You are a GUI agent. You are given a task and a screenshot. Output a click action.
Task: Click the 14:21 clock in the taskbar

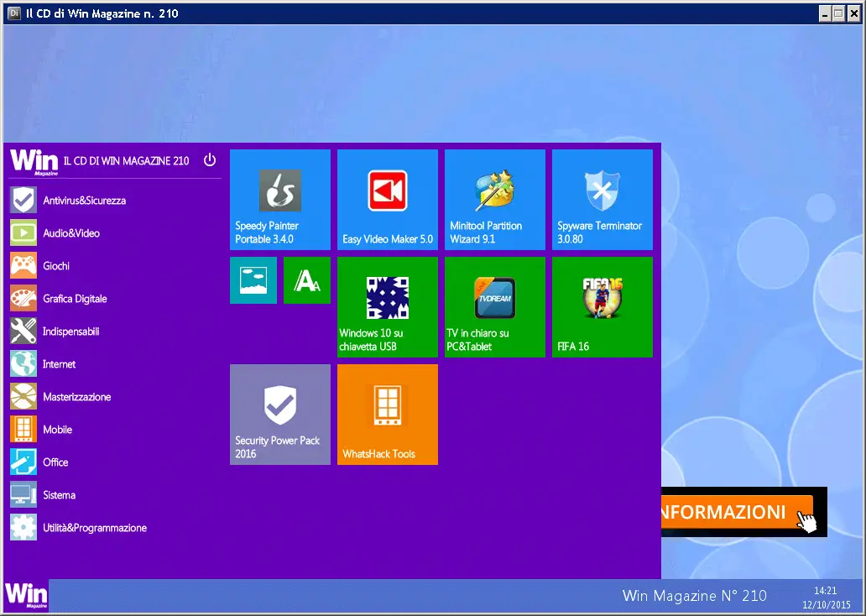point(825,591)
